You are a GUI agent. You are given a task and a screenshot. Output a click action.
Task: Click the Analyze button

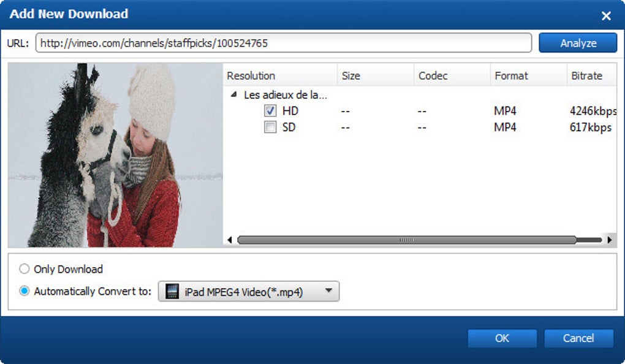click(578, 43)
